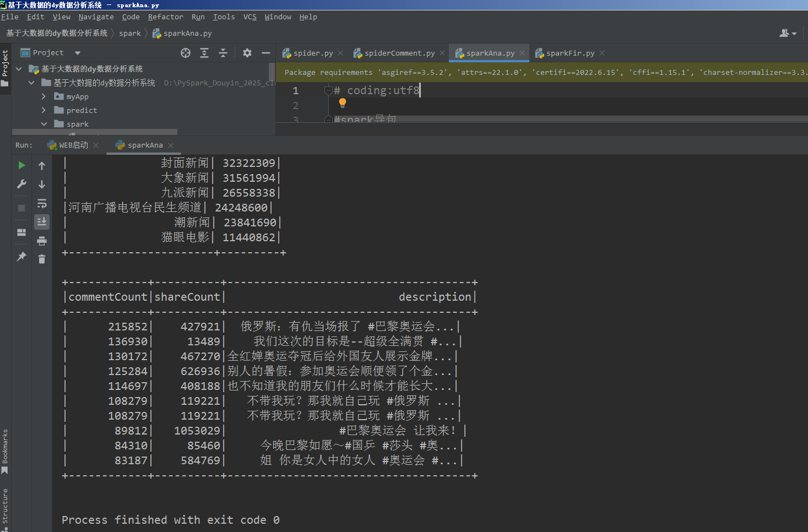This screenshot has width=808, height=532.
Task: Open the Navigate menu
Action: (x=96, y=17)
